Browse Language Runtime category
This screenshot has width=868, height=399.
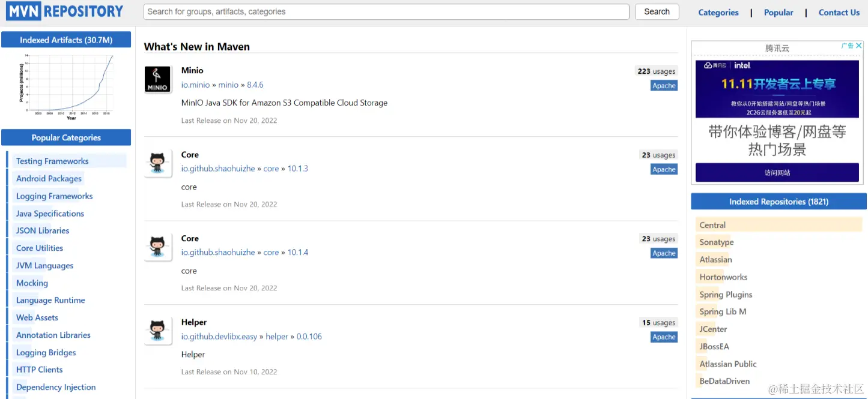point(50,300)
